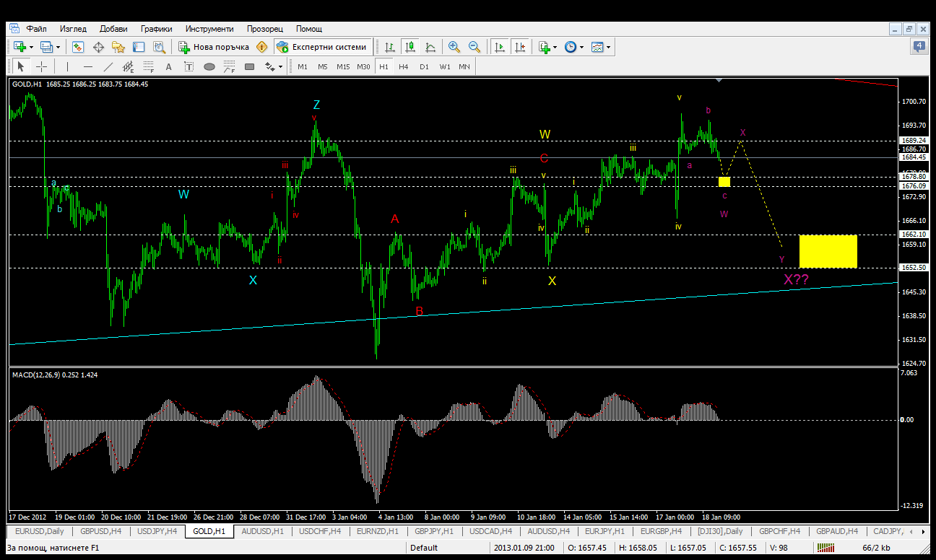
Task: Select the ellipse drawing tool
Action: (209, 66)
